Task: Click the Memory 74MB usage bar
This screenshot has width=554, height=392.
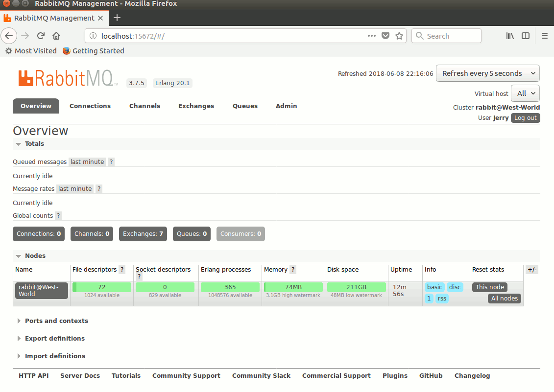Action: pos(293,287)
